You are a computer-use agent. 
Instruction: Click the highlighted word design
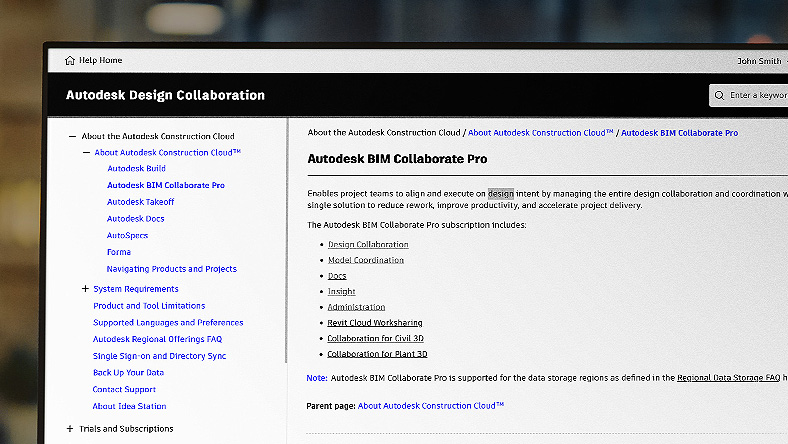tap(501, 194)
